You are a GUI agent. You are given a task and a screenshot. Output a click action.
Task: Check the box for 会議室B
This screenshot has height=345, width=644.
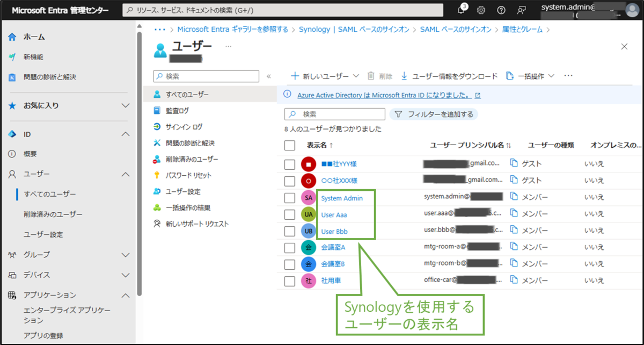coord(290,264)
